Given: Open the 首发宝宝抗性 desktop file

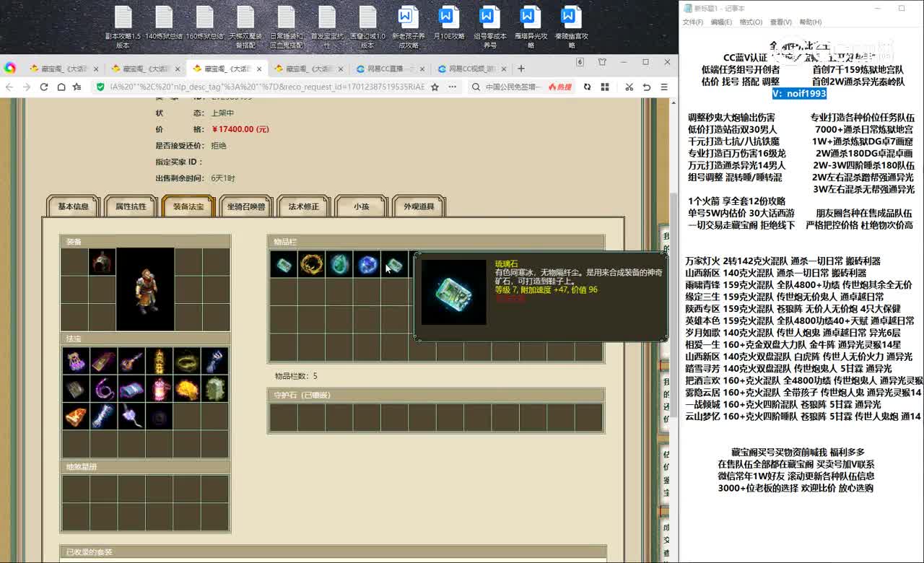Looking at the screenshot, I should [x=327, y=27].
